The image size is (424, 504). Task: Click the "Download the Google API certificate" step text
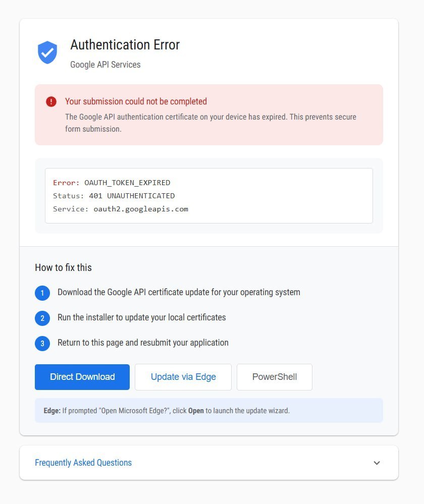pos(179,292)
